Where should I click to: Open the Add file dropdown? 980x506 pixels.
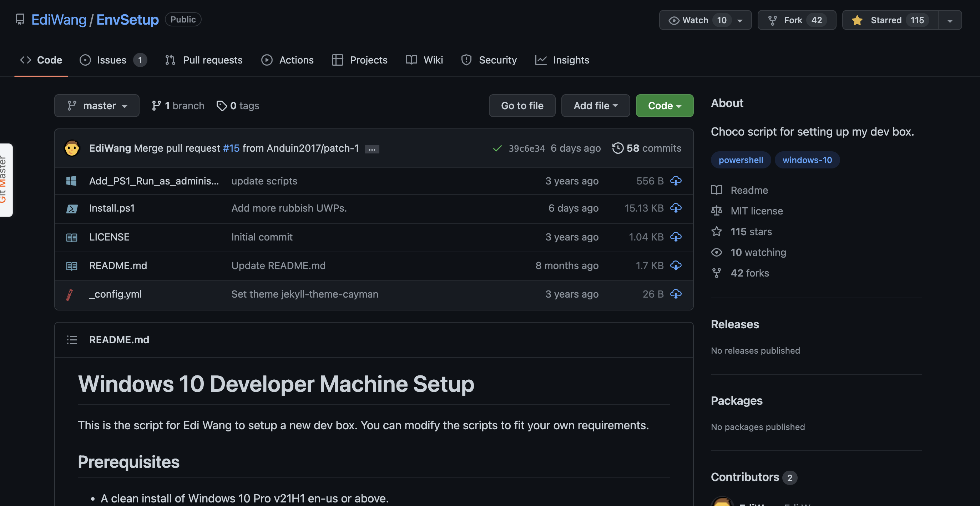point(595,105)
